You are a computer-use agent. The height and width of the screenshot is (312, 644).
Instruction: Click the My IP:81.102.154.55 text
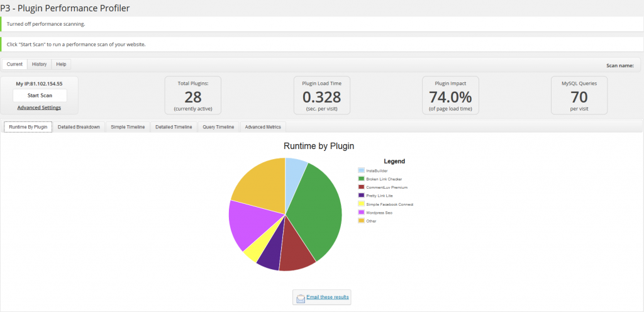(39, 83)
